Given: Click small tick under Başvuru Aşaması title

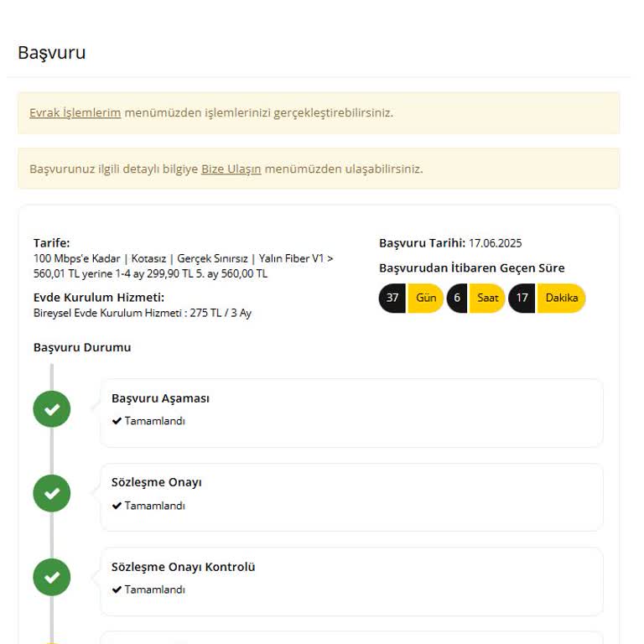Looking at the screenshot, I should 117,421.
